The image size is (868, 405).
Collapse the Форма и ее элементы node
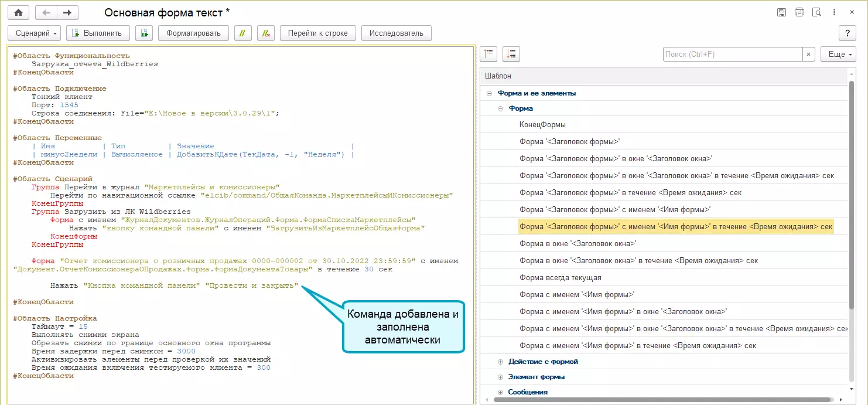(x=489, y=93)
